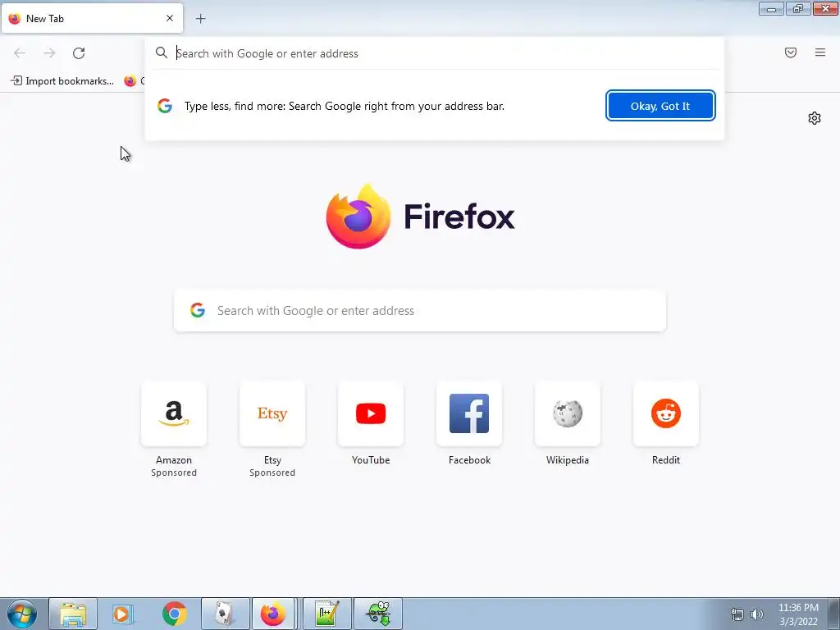Open Google Chrome from the taskbar
This screenshot has width=840, height=630.
(174, 614)
